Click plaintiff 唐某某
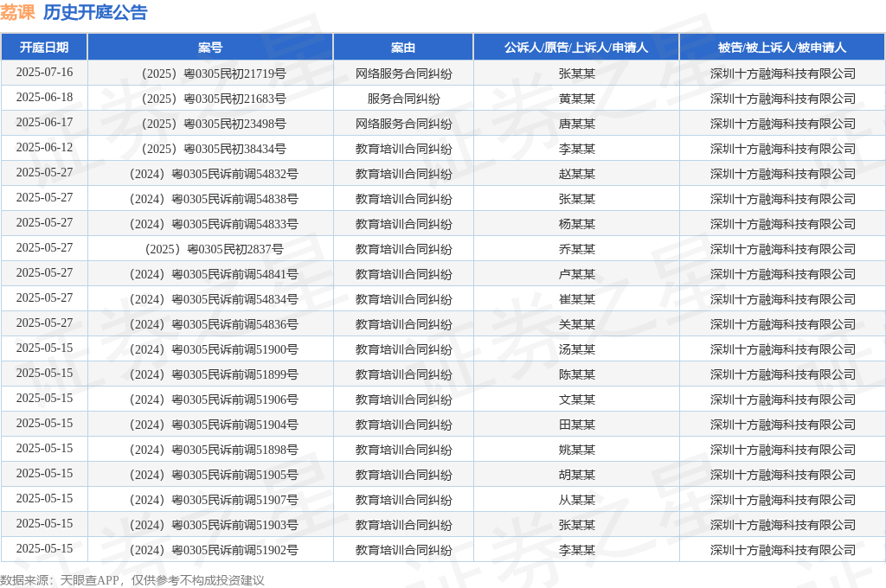The width and height of the screenshot is (886, 588). pos(576,124)
